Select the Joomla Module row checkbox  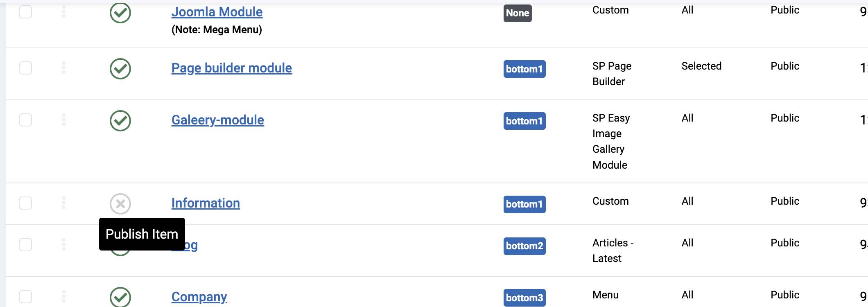(25, 12)
